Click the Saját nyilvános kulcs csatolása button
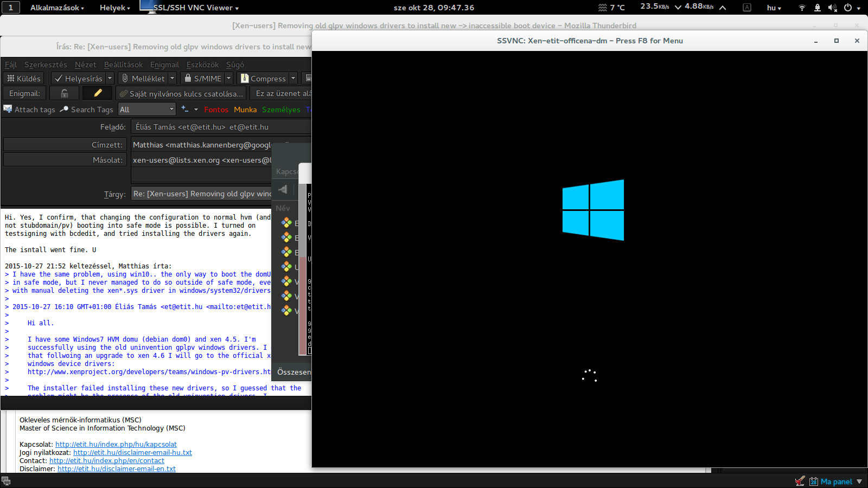 181,94
